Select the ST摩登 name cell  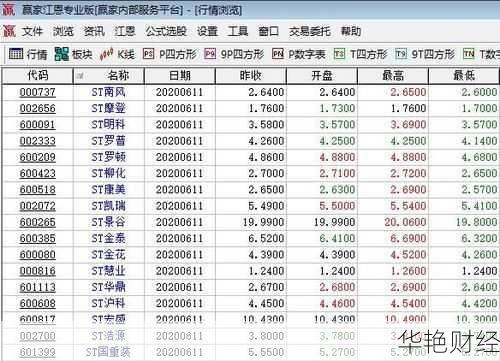[109, 108]
